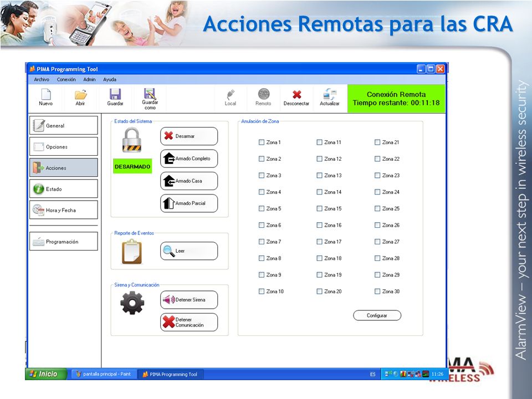This screenshot has width=532, height=399.
Task: Open the Admin menu
Action: point(89,79)
